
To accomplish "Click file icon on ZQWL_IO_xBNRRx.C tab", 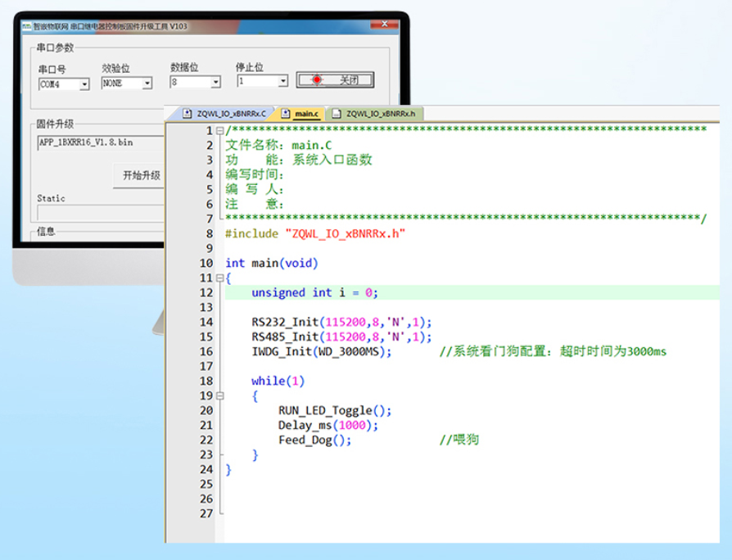I will [187, 114].
